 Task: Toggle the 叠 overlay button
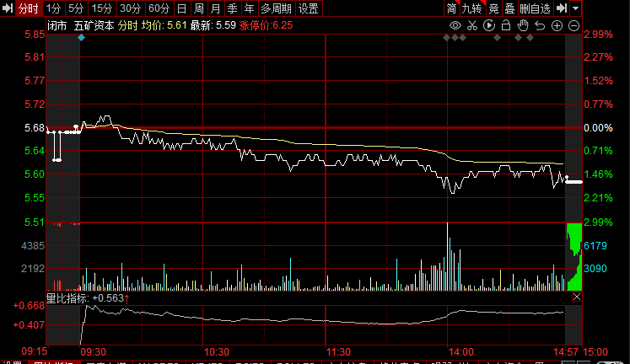coord(510,8)
